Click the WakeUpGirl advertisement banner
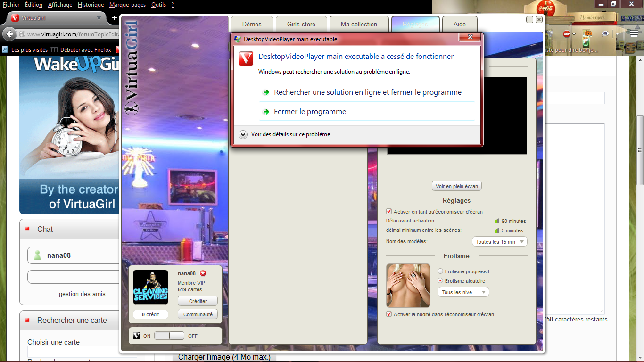 [x=69, y=136]
